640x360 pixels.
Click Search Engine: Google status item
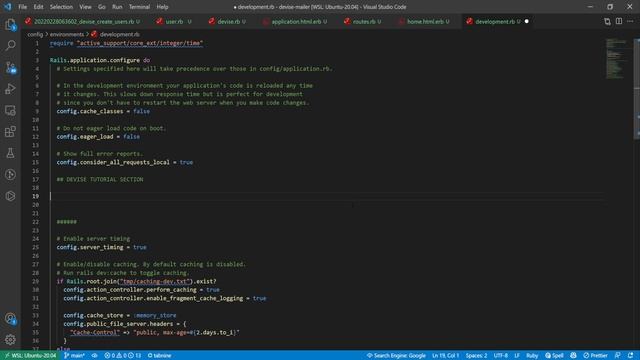(x=396, y=356)
